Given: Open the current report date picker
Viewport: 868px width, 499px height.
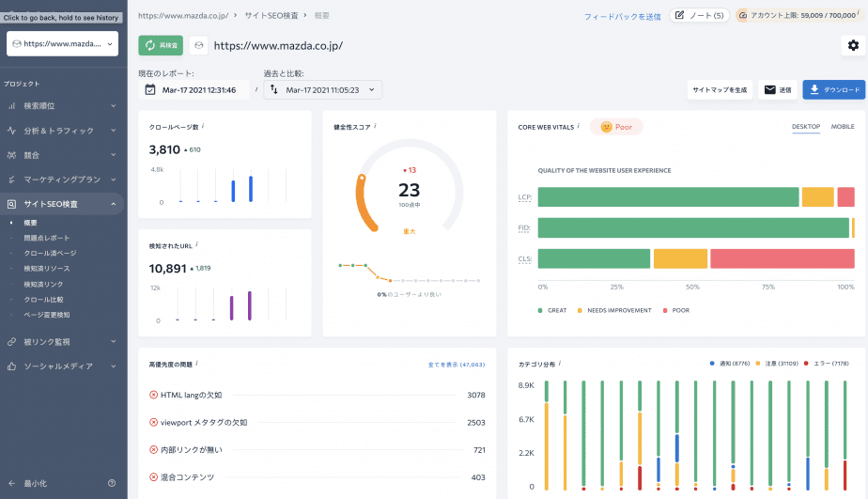Looking at the screenshot, I should [194, 90].
